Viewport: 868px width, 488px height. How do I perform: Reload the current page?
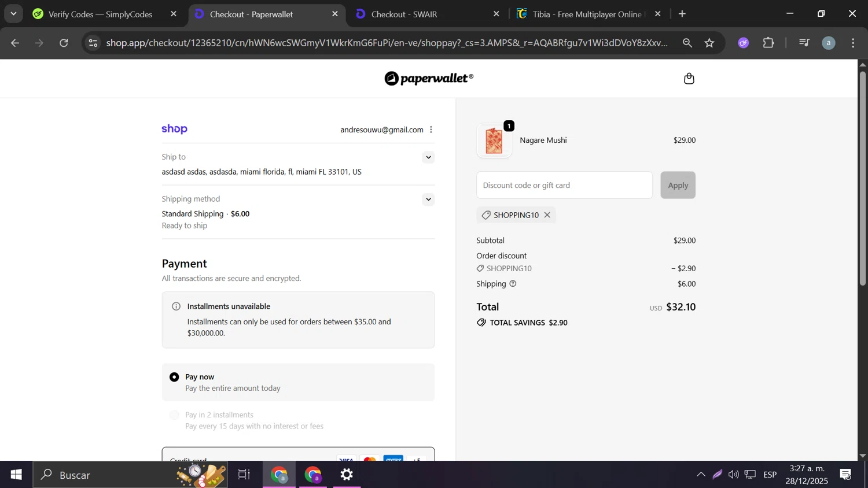[x=64, y=43]
